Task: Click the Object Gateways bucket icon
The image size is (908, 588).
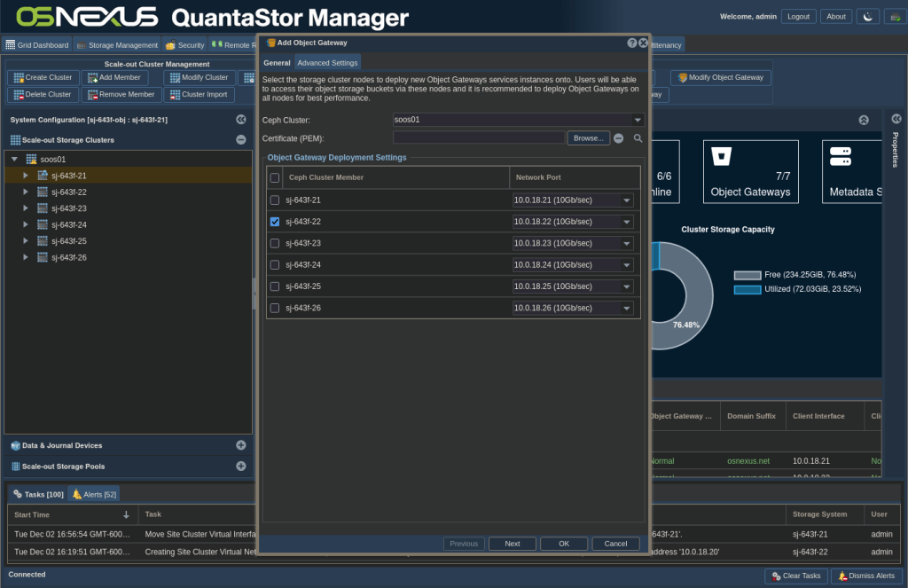Action: coord(724,157)
